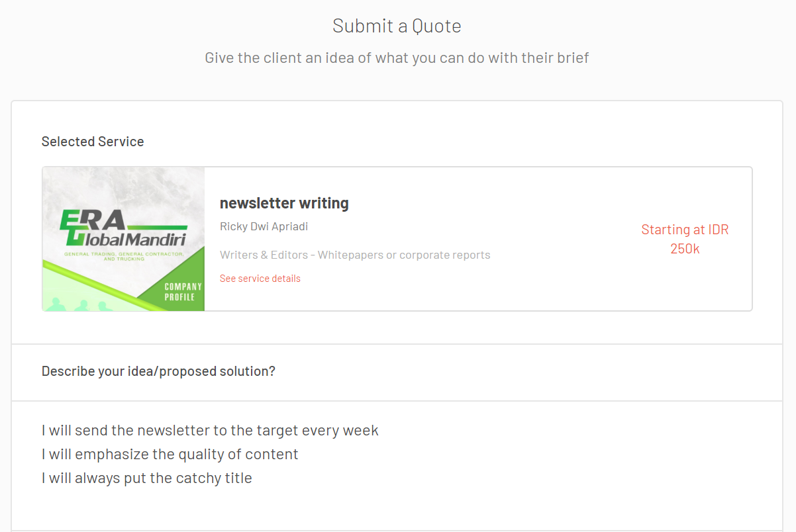Click the Ricky Dwi Apriadi author name
The height and width of the screenshot is (532, 796).
[x=264, y=226]
